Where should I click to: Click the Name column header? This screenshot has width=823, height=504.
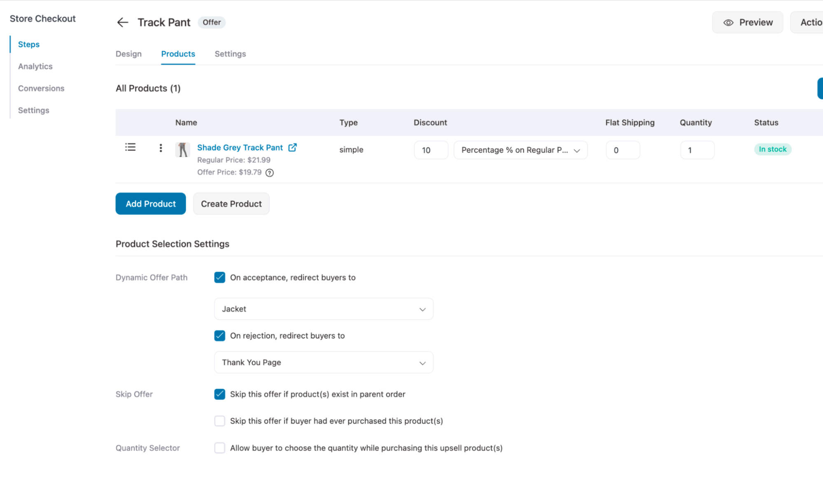click(x=186, y=123)
